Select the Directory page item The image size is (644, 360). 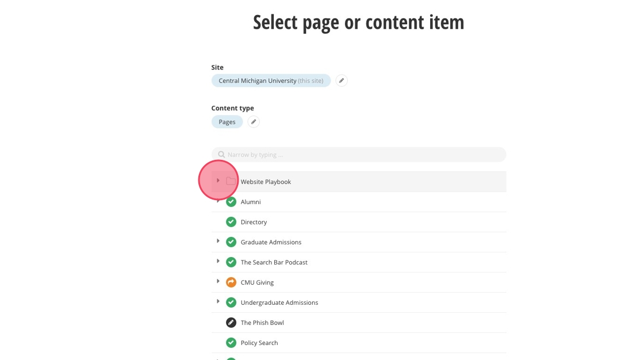point(254,222)
